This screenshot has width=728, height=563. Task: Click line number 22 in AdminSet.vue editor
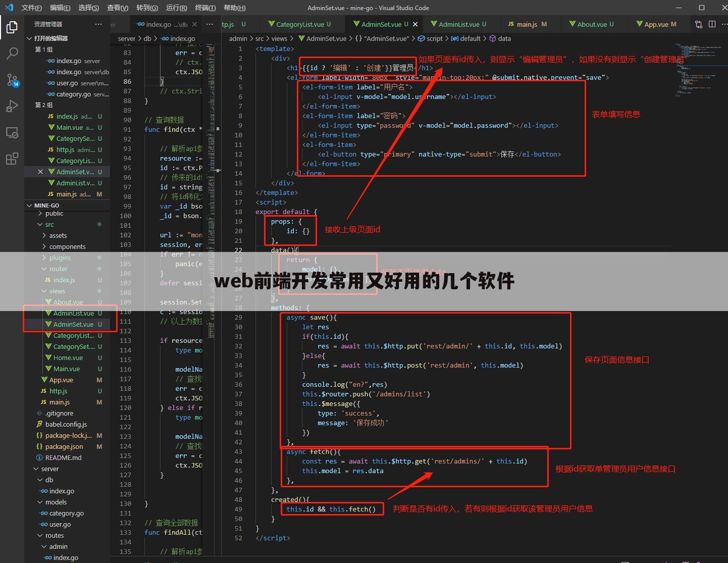tap(238, 250)
